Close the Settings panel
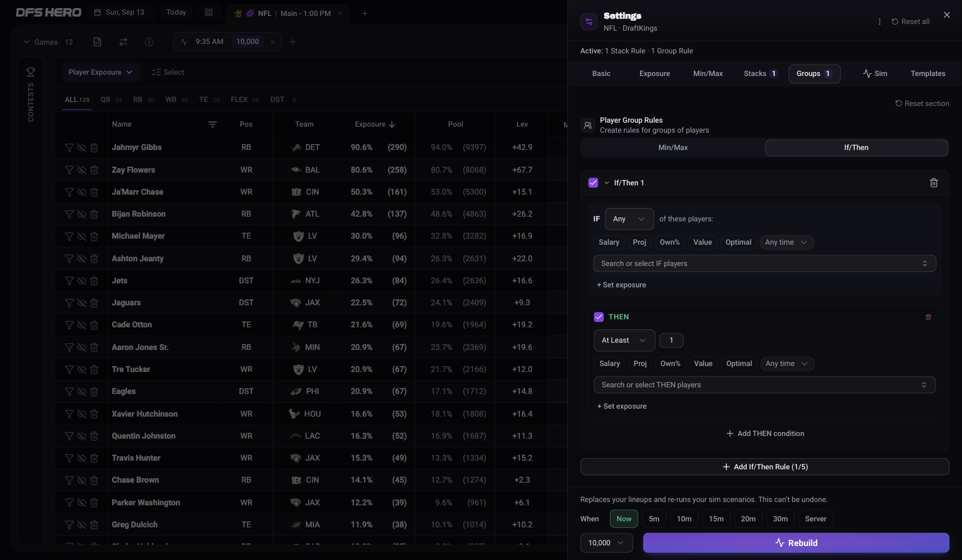This screenshot has width=962, height=560. tap(947, 15)
